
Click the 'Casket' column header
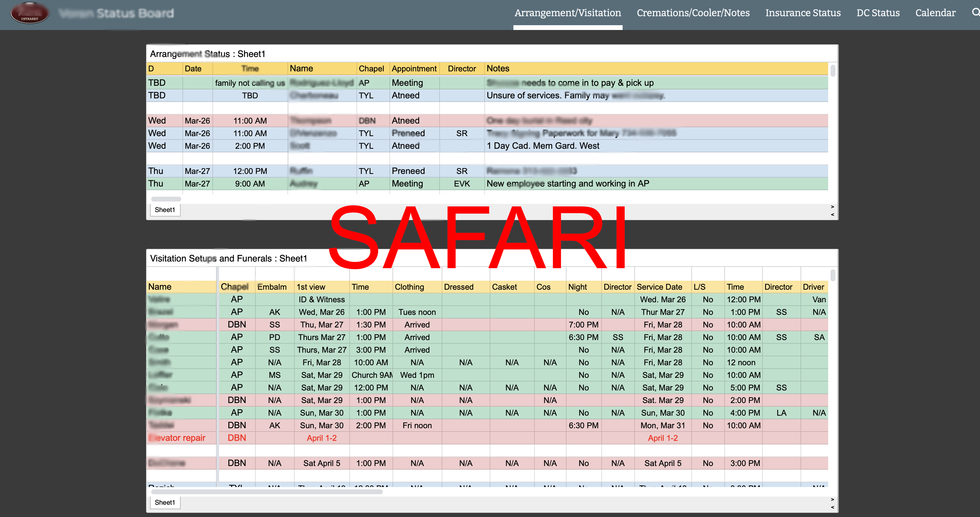coord(512,287)
